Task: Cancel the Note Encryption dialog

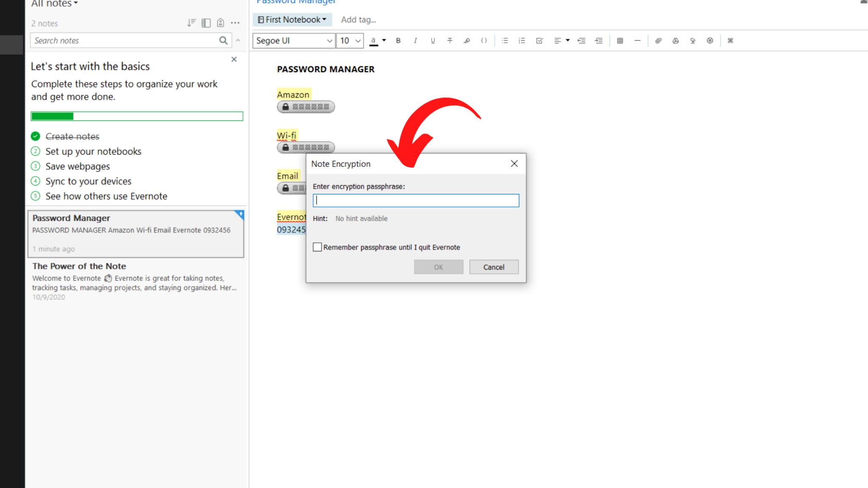Action: tap(494, 267)
